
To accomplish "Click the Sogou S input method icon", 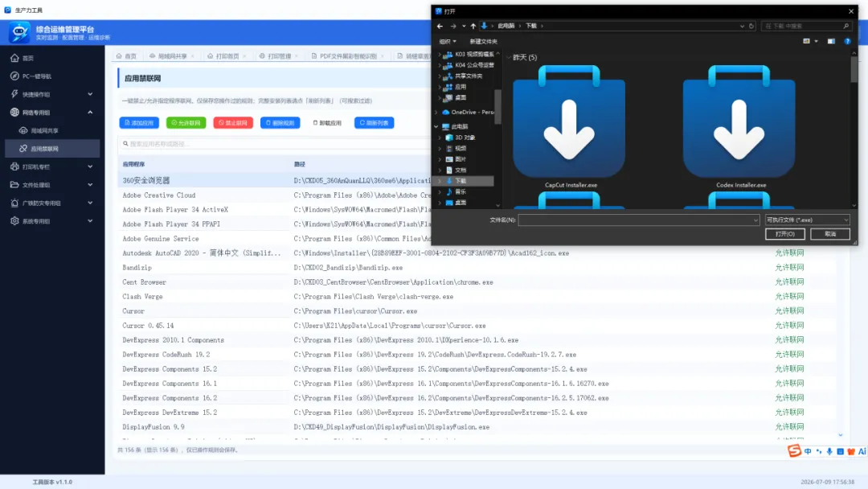I will click(794, 450).
